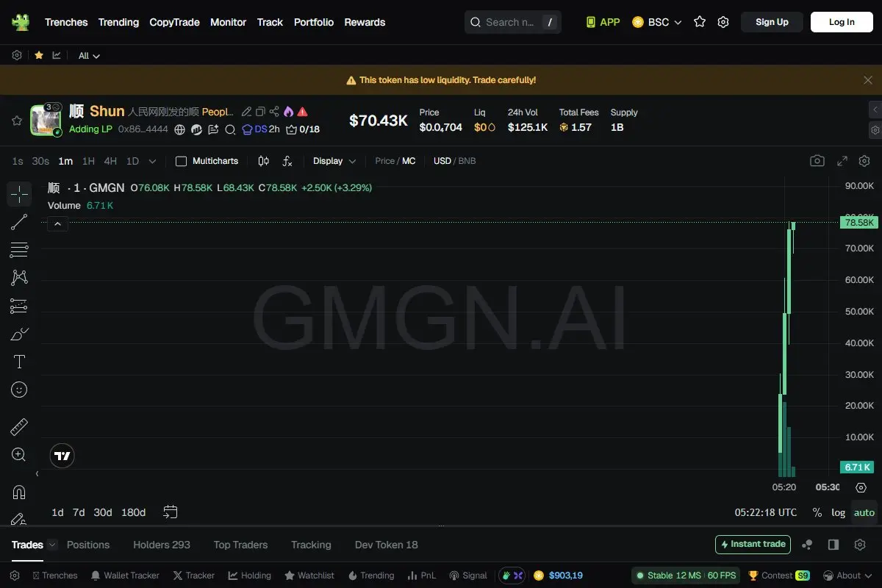Switch denomination to USD
Viewport: 882px width, 588px height.
pyautogui.click(x=442, y=161)
